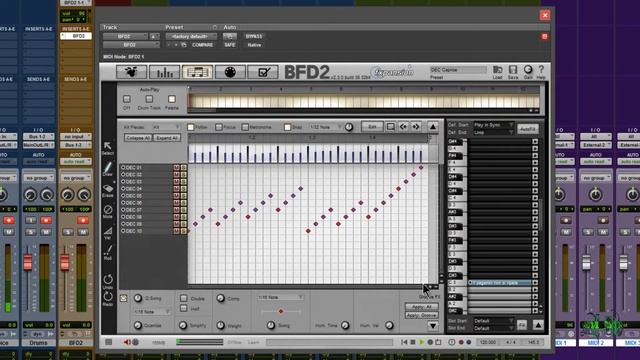This screenshot has height=360, width=640.
Task: Open the Q.Swing 1/16 Note dropdown
Action: (x=151, y=311)
